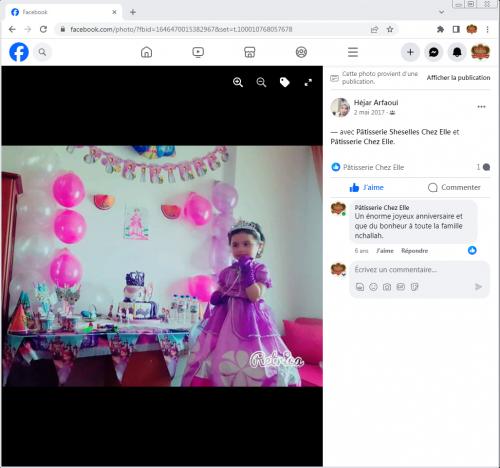The height and width of the screenshot is (468, 500).
Task: Bookmark this page with the star
Action: pyautogui.click(x=390, y=29)
